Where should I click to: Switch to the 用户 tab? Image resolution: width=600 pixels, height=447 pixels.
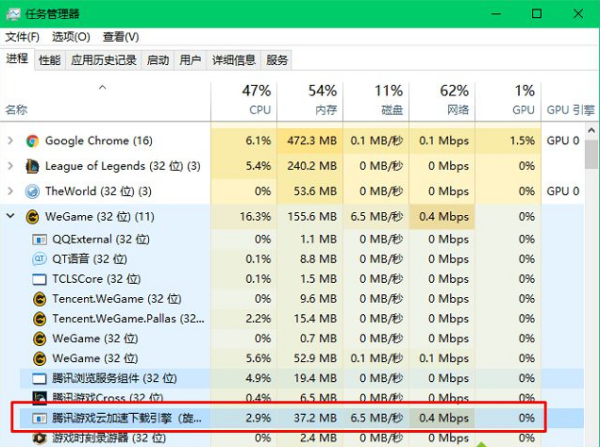[x=190, y=60]
